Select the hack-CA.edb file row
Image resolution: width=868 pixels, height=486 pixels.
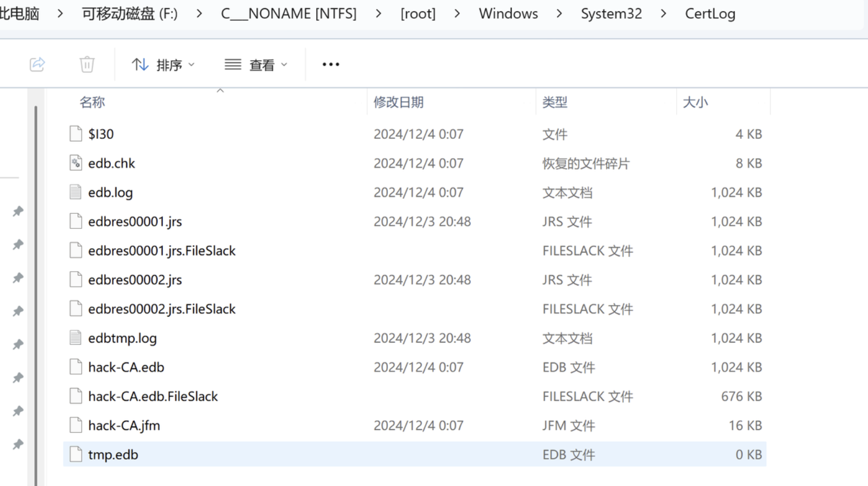pos(415,367)
